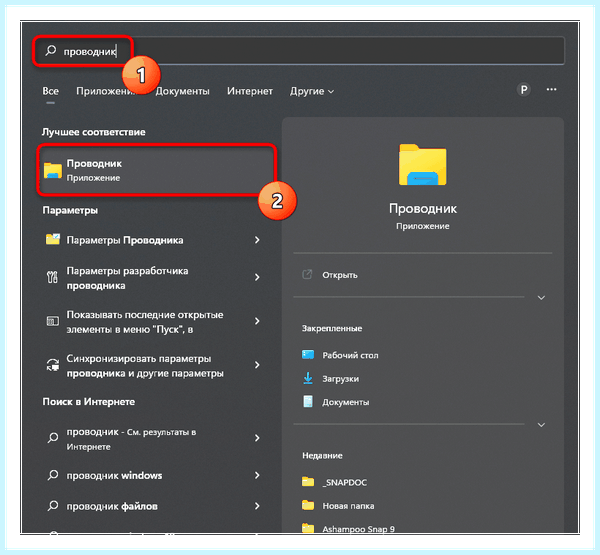The width and height of the screenshot is (600, 555).
Task: Click search icon beside проводник См. результаты
Action: [53, 437]
